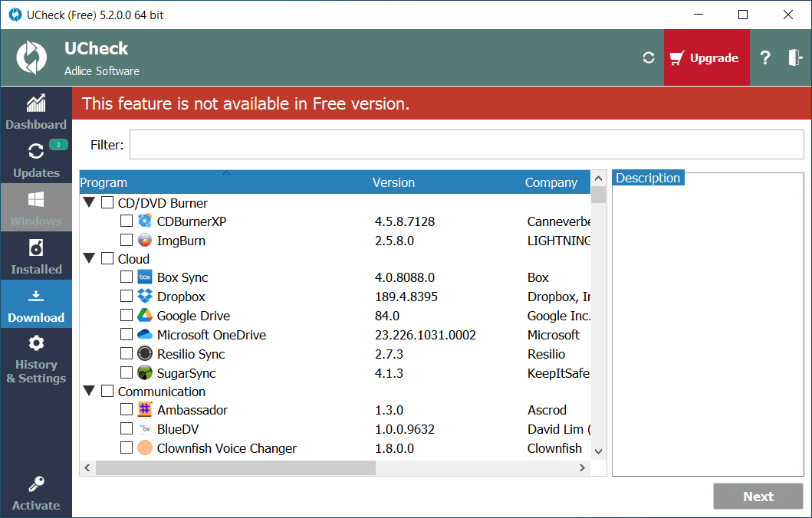Click the Resilio Sync program icon
The image size is (812, 518).
coord(145,354)
